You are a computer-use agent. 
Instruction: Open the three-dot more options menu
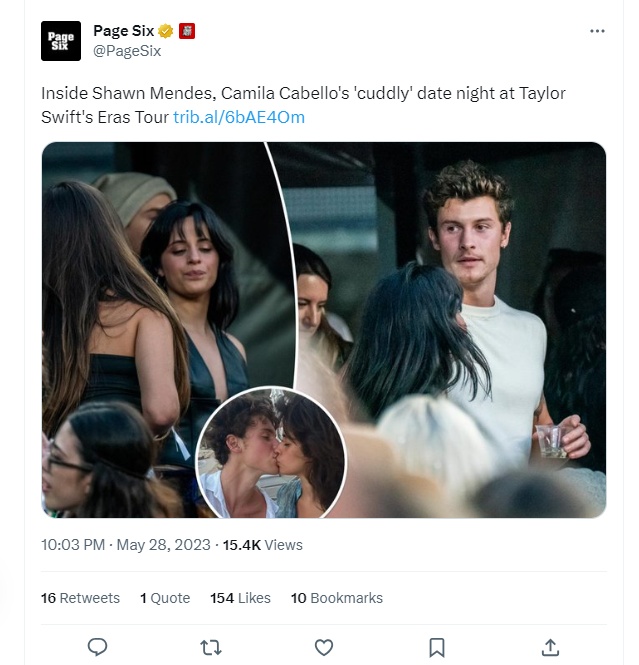pos(597,31)
